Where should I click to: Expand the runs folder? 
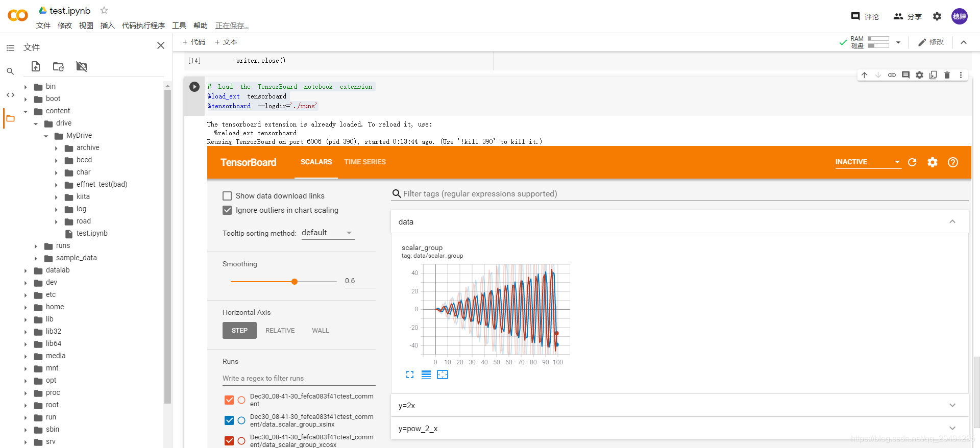tap(36, 246)
